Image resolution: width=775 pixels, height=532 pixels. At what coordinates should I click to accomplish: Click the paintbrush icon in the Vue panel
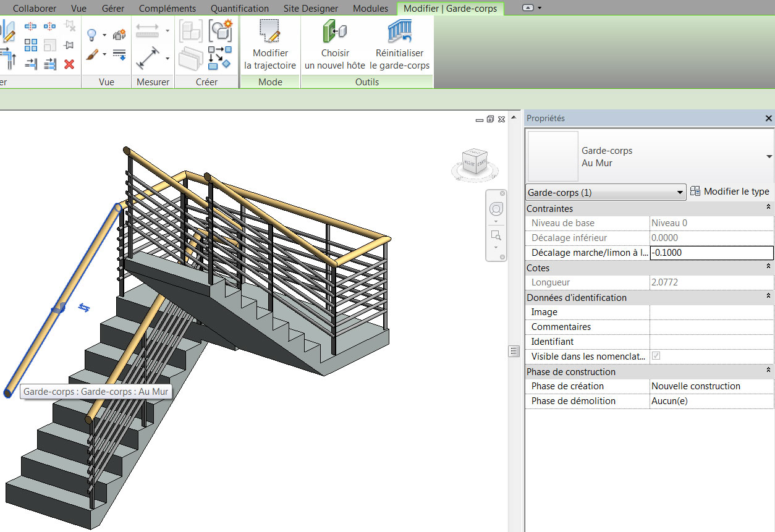(91, 54)
